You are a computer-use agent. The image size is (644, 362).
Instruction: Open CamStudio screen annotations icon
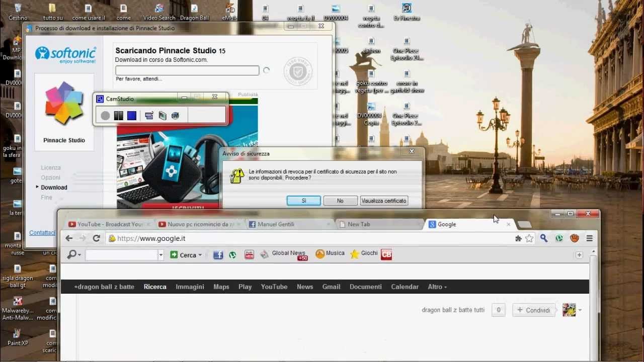162,116
